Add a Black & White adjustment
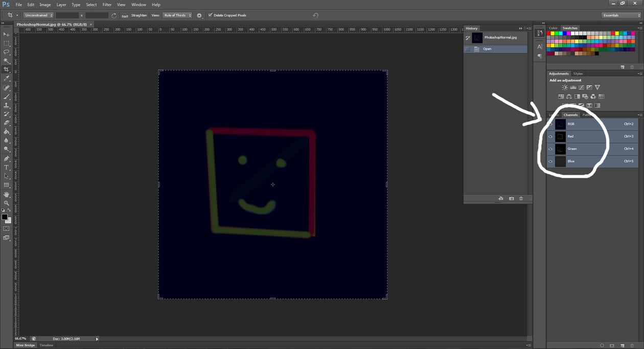Screen dimensions: 644x349 coord(578,96)
